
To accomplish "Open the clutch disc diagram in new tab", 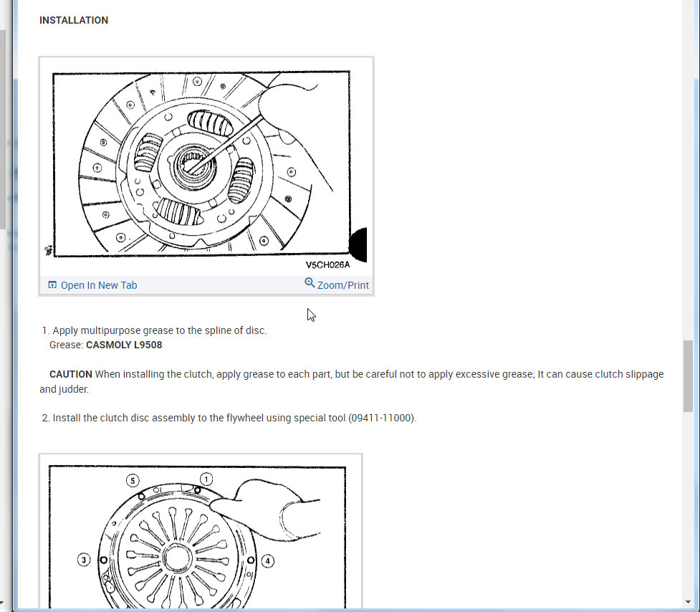I will tap(92, 285).
